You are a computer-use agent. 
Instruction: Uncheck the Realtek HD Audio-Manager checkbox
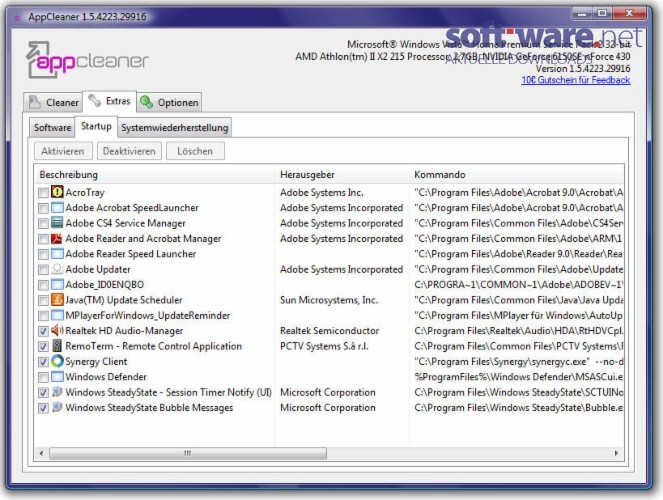point(43,331)
